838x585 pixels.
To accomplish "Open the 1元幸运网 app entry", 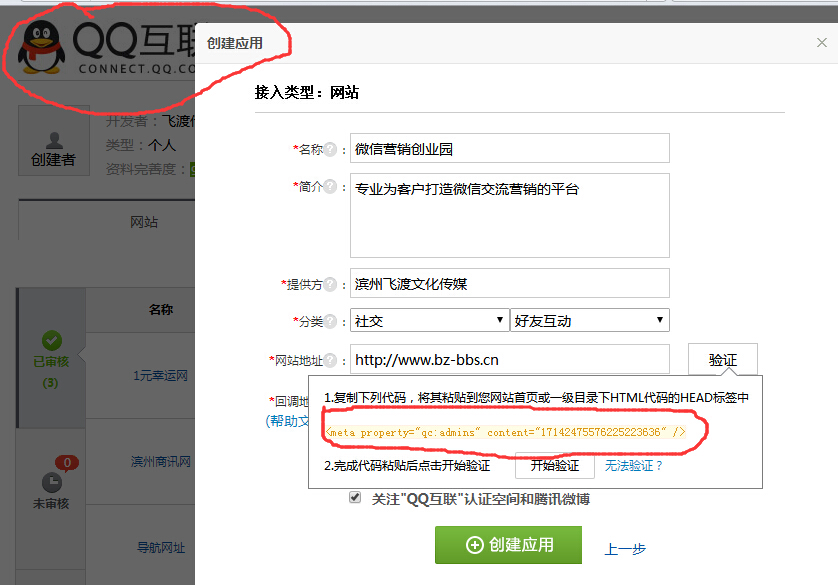I will pos(160,376).
